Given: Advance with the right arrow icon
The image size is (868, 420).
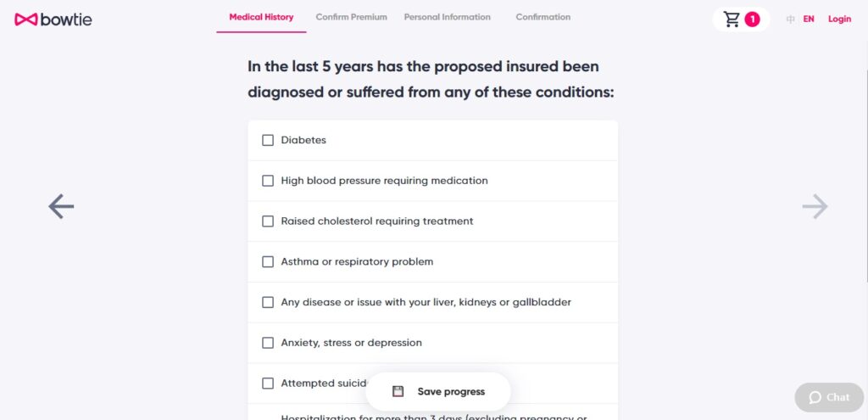Looking at the screenshot, I should 815,206.
